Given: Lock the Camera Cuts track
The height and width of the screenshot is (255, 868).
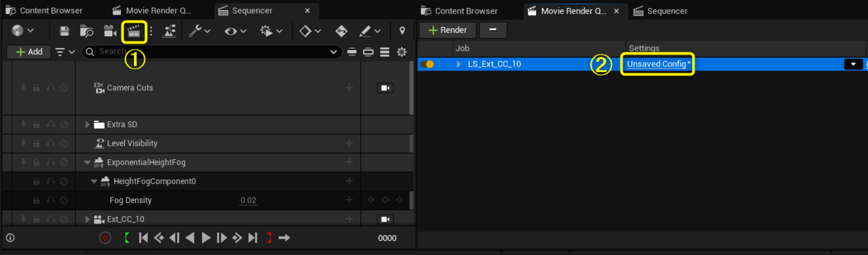Looking at the screenshot, I should 36,88.
